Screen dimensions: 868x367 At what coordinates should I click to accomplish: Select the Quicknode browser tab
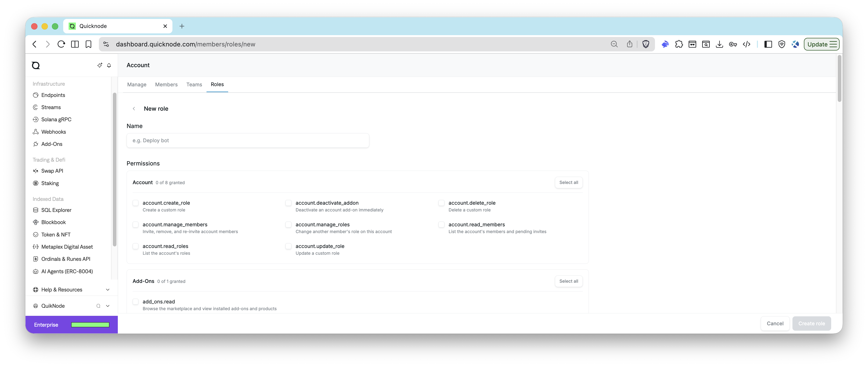point(118,26)
